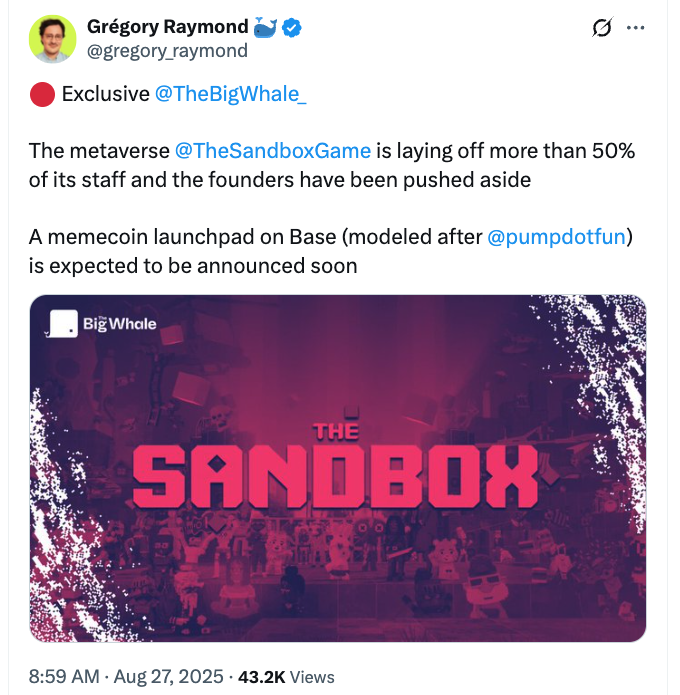Click the blue verified checkmark badge
The width and height of the screenshot is (680, 695).
tap(292, 29)
